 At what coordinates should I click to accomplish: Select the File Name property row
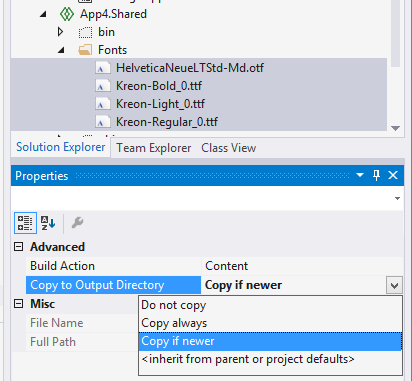82,323
